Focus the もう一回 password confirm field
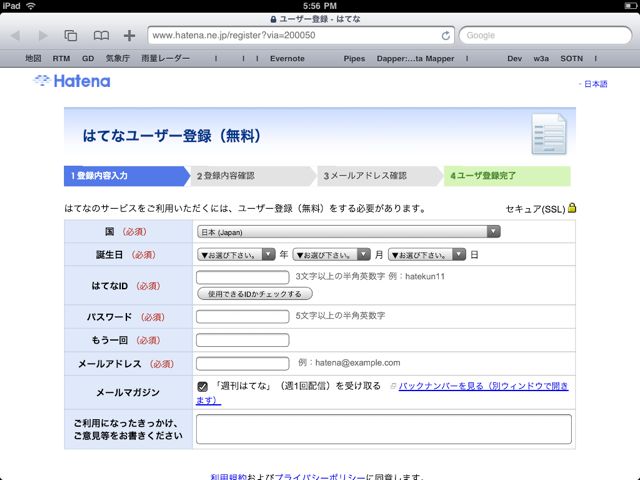The width and height of the screenshot is (640, 480). [242, 340]
